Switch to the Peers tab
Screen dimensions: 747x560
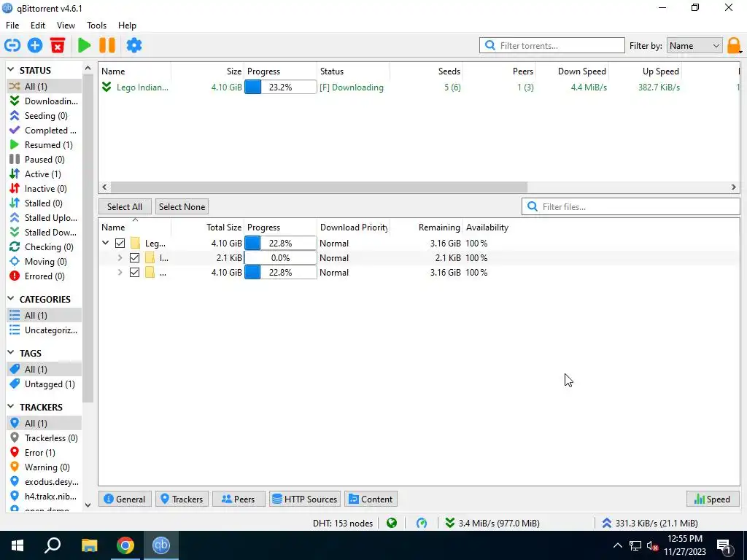[239, 499]
